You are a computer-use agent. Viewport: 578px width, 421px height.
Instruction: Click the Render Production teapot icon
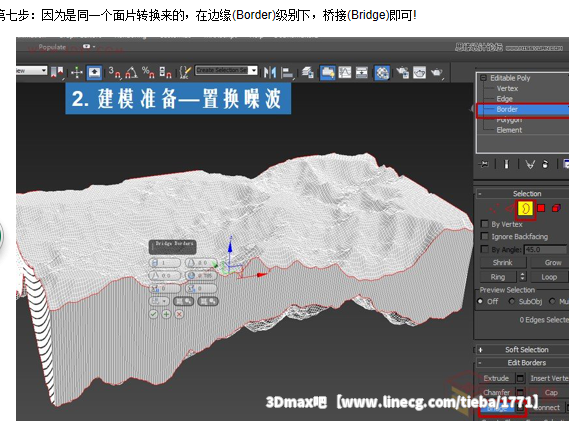[x=436, y=72]
